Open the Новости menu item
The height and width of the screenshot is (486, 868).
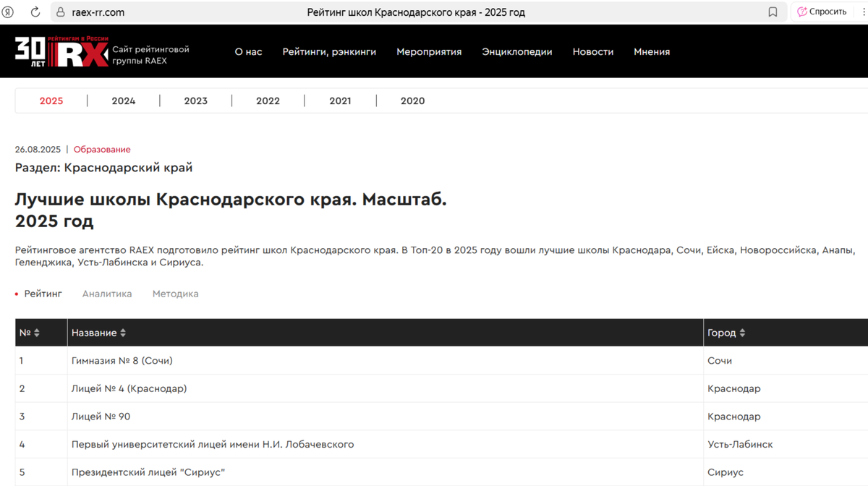[x=593, y=52]
